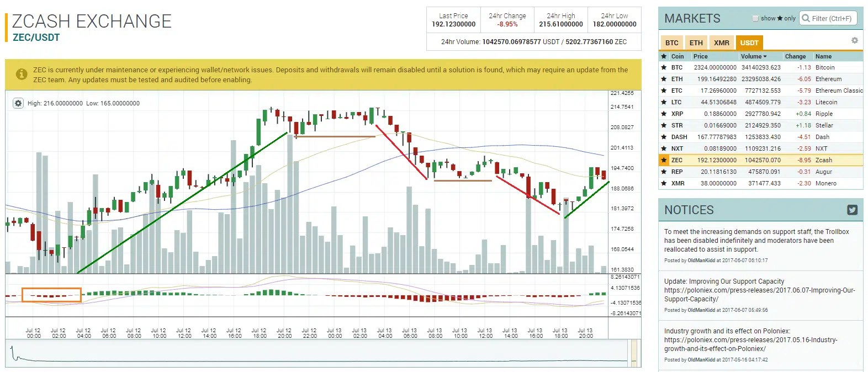Star the LTC market row
The width and height of the screenshot is (868, 372).
[x=664, y=102]
